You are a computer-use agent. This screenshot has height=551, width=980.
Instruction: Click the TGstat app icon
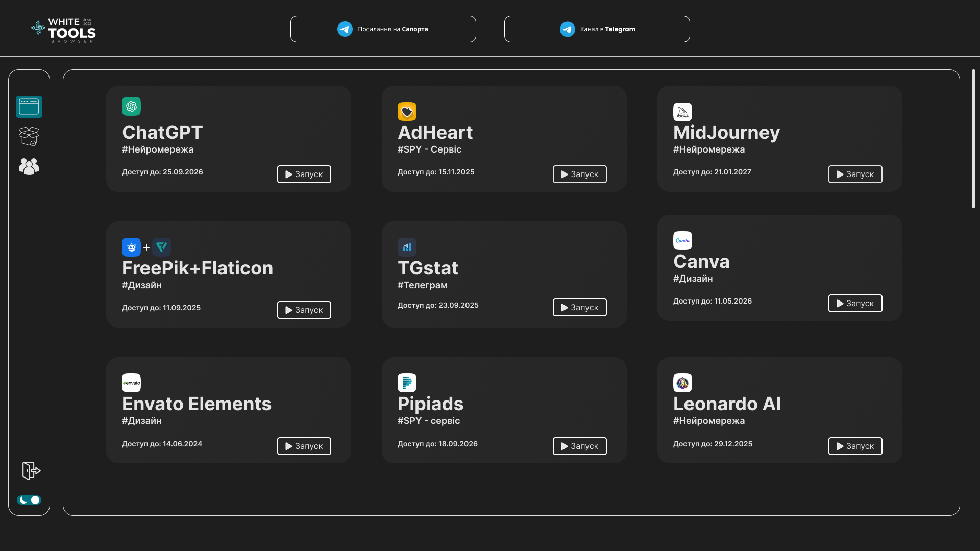[x=407, y=247]
